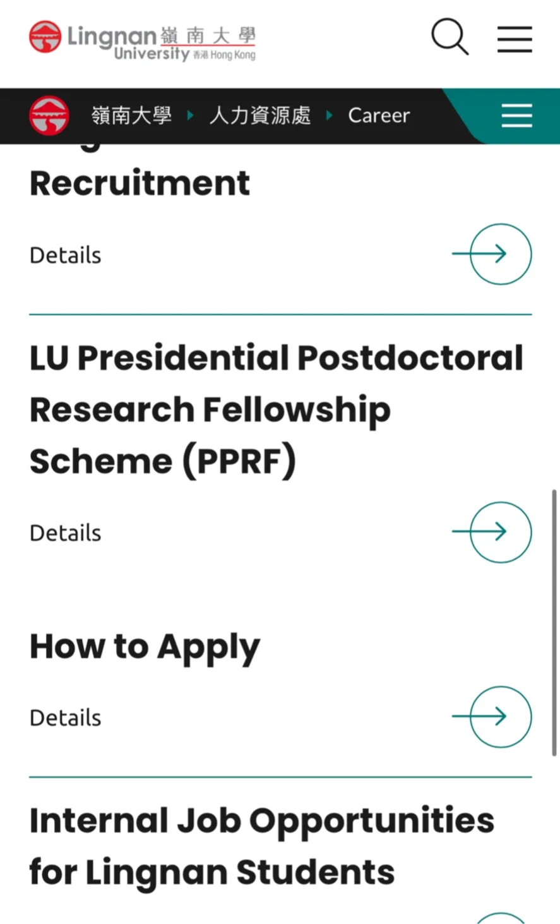Click the Recruitment heading
The height and width of the screenshot is (924, 560).
[x=140, y=183]
